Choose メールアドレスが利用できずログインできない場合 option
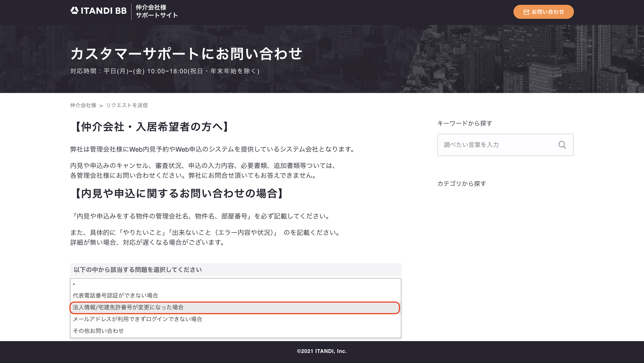 235,319
